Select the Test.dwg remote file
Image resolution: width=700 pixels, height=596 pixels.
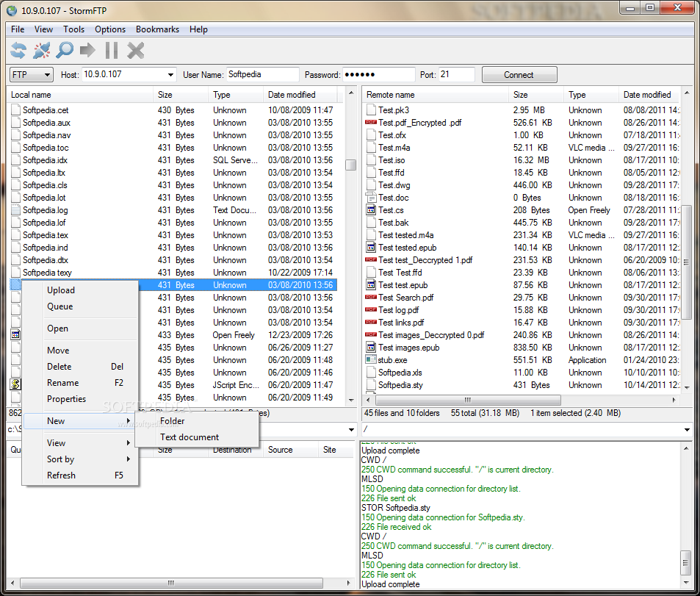coord(394,184)
